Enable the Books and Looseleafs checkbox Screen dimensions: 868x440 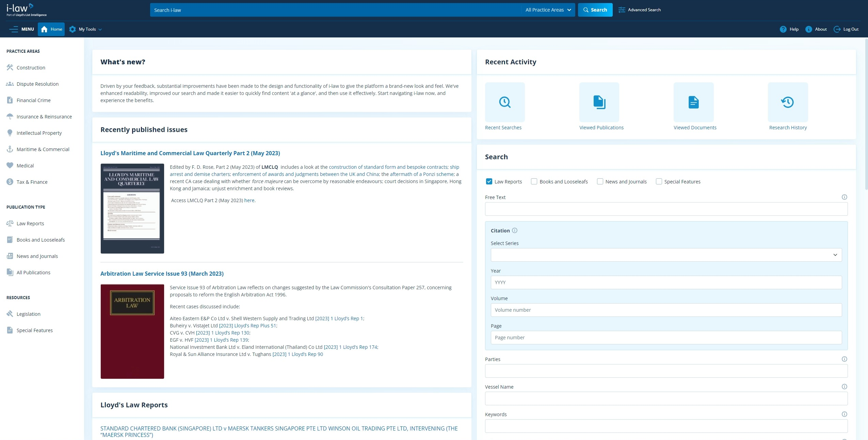click(x=533, y=181)
